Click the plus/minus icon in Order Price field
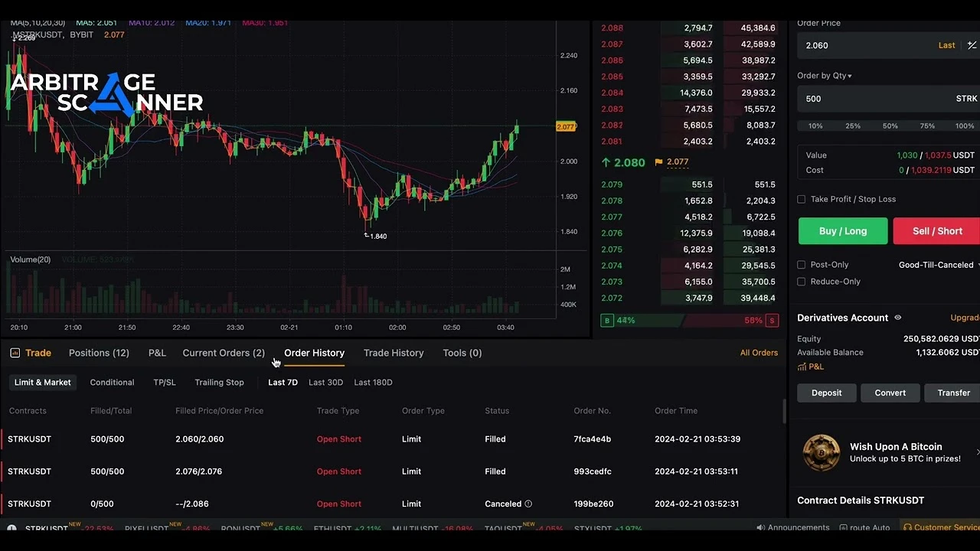Screen dimensions: 980x551 pyautogui.click(x=972, y=45)
